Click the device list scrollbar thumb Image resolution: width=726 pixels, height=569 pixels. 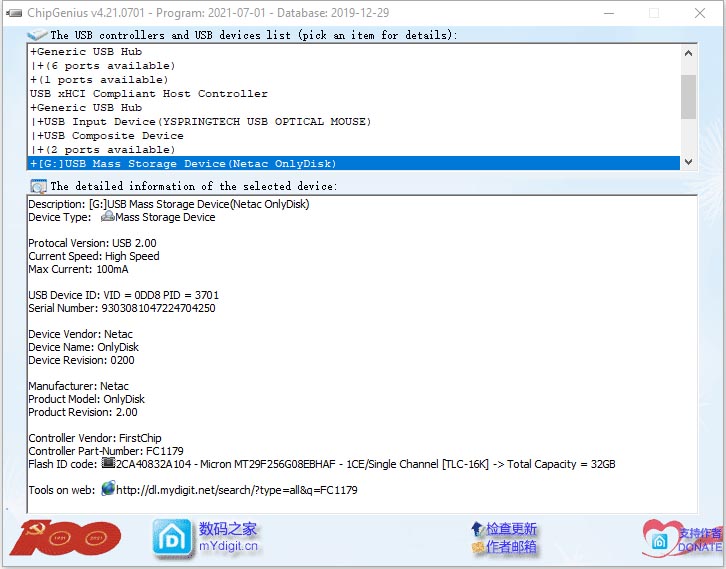click(688, 97)
